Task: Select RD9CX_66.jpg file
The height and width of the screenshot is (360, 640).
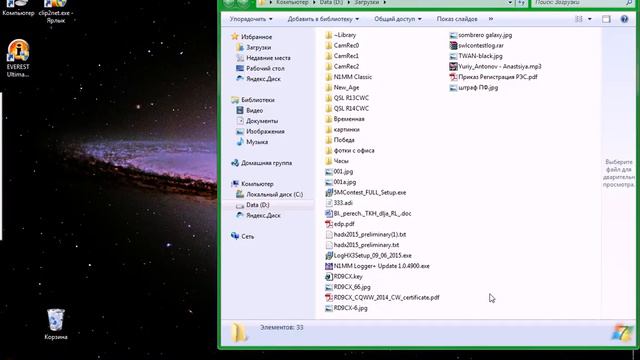Action: click(348, 287)
